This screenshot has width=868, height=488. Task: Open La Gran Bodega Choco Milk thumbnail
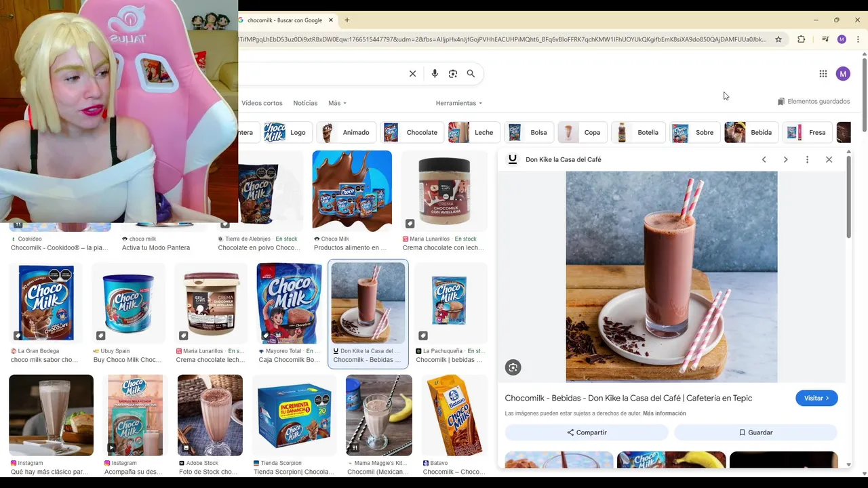pos(46,303)
